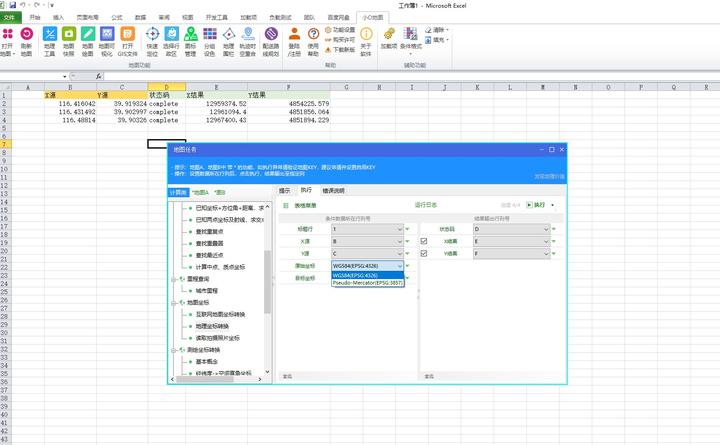Click the Save icon in quick access toolbar

click(12, 5)
